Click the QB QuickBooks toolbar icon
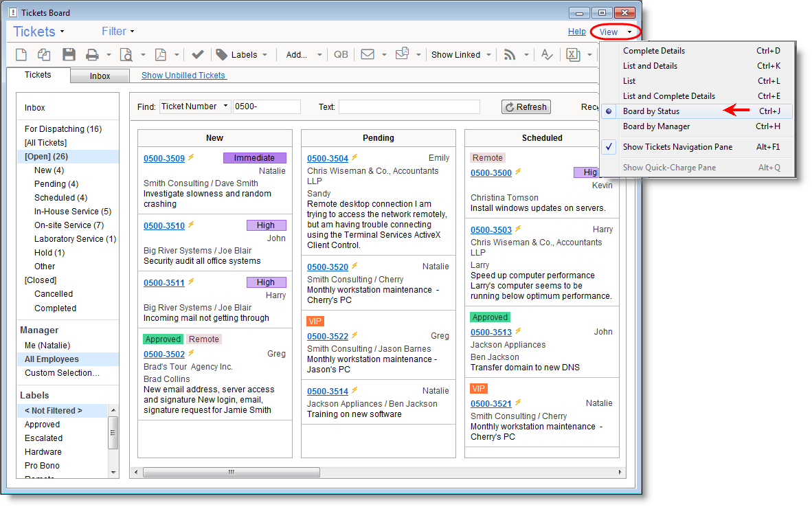The width and height of the screenshot is (812, 507). (x=341, y=55)
